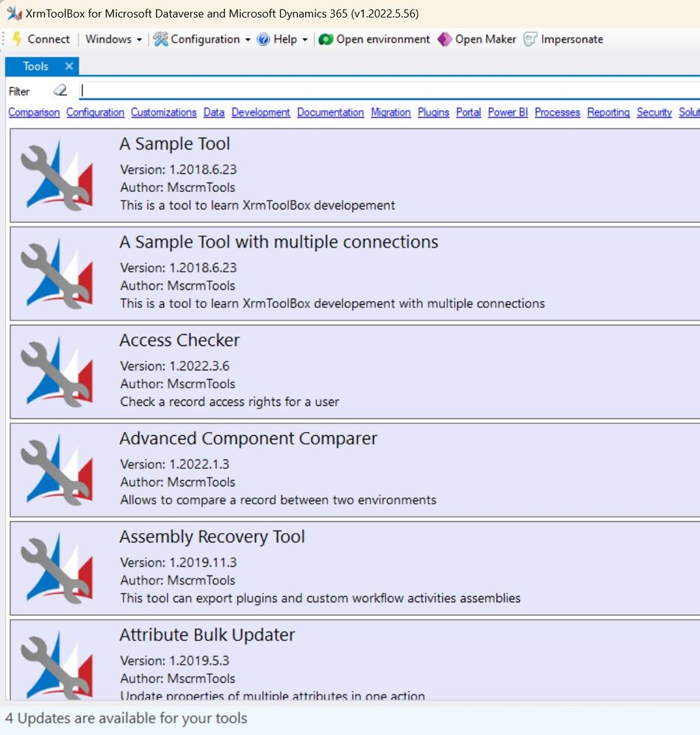Click the Attribute Bulk Updater icon
The height and width of the screenshot is (735, 700).
pyautogui.click(x=57, y=666)
